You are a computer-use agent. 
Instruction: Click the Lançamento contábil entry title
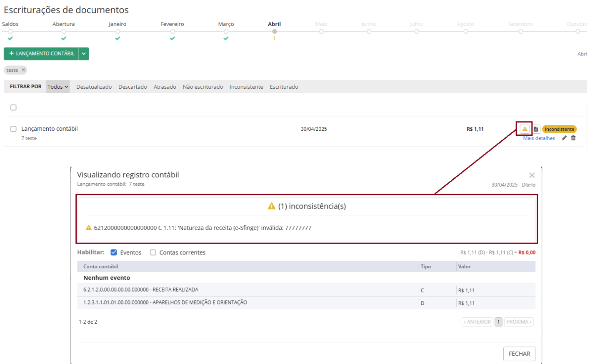click(50, 129)
